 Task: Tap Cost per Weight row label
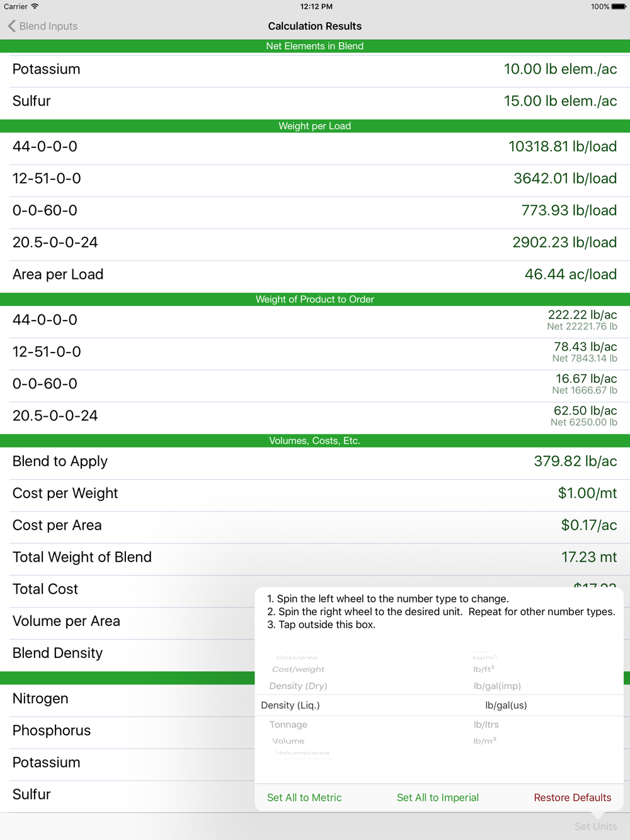click(x=65, y=494)
